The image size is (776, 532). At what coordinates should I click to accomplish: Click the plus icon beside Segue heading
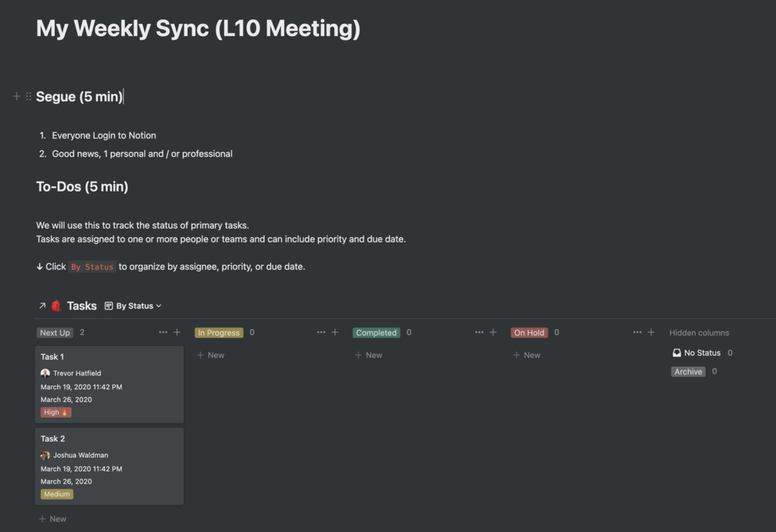pyautogui.click(x=16, y=97)
